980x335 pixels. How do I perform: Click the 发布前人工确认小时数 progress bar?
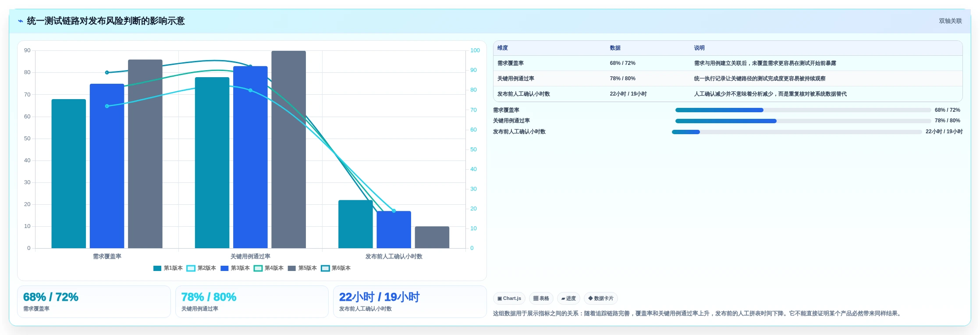[797, 132]
